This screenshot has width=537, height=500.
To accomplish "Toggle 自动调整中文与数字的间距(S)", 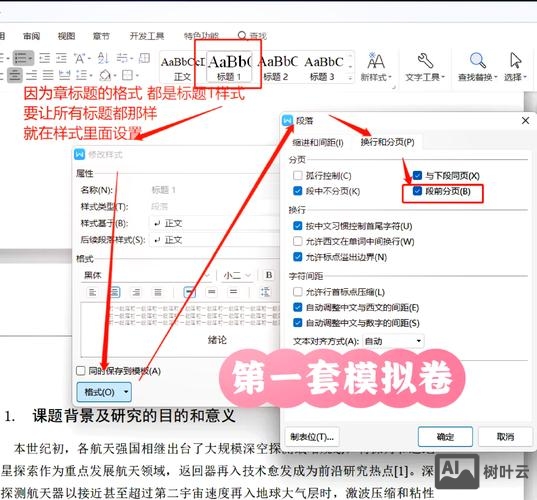I will (298, 323).
